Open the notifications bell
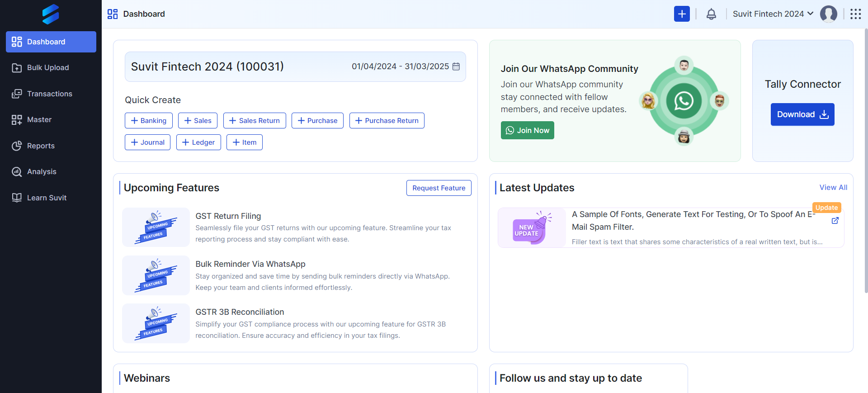 [711, 14]
